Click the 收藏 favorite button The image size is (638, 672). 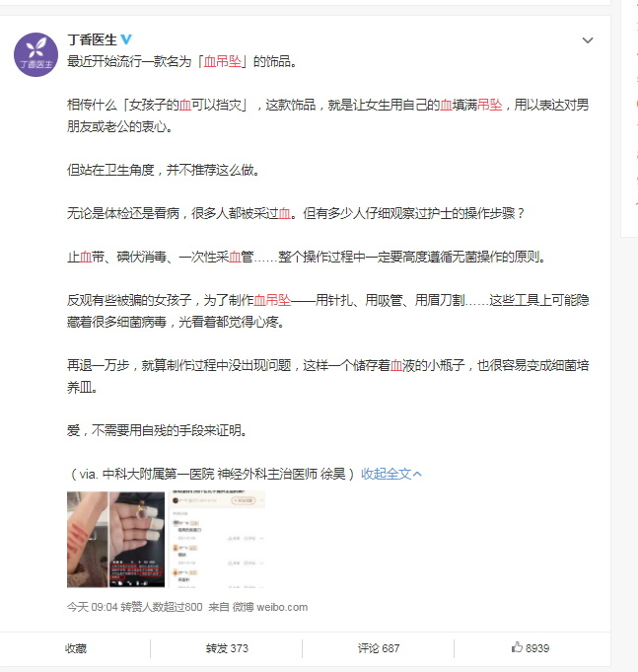(76, 648)
